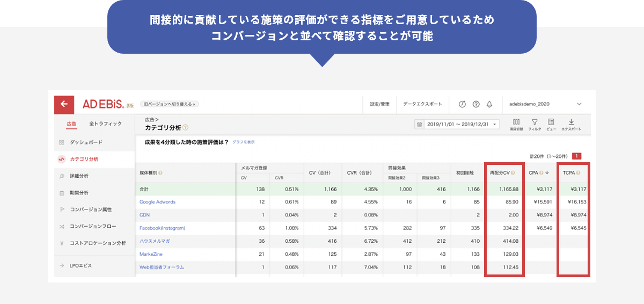Open the MarkeZine row link
644x304 pixels.
coord(151,254)
